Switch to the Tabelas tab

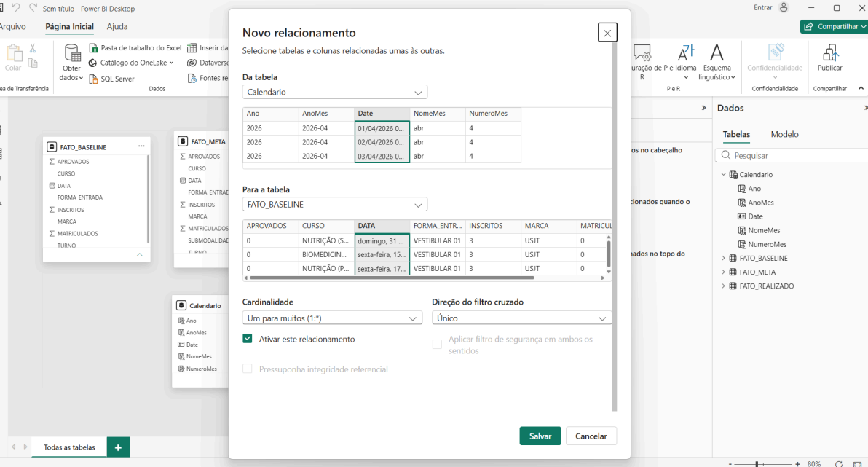tap(736, 134)
